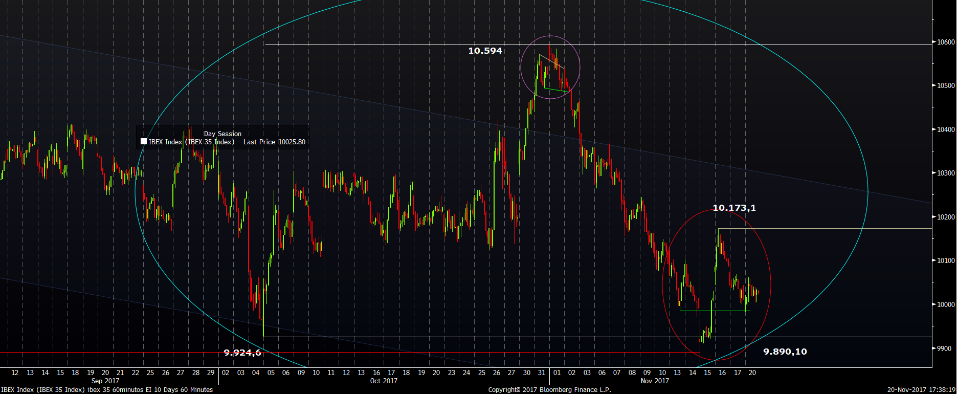Image resolution: width=980 pixels, height=394 pixels.
Task: Click the 'Copyright© 2017 Bloomberg Finance L.P.' footer text
Action: coord(550,390)
